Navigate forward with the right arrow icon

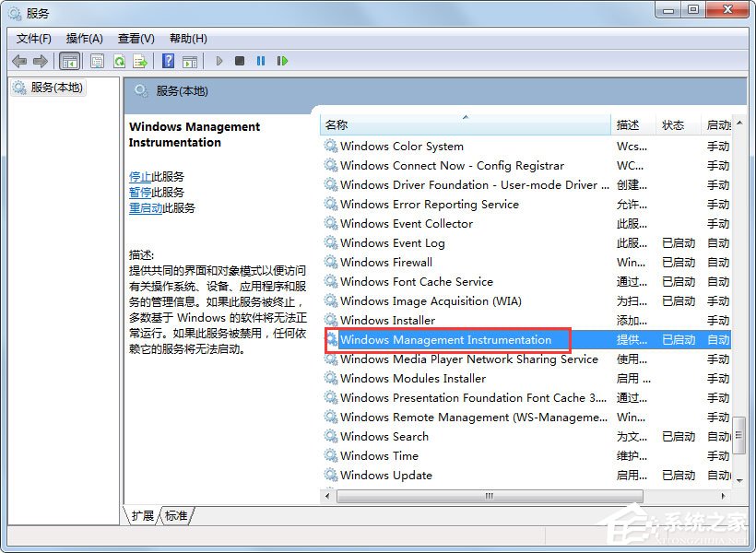39,60
